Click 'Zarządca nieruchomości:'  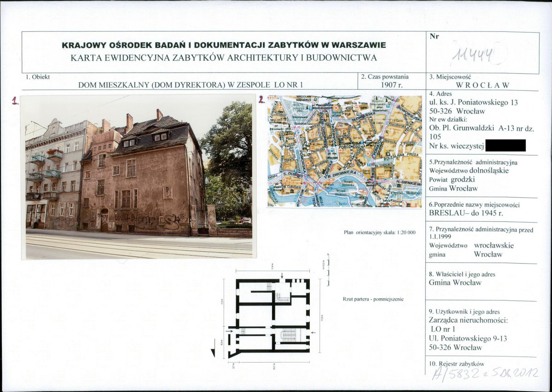[x=468, y=321]
